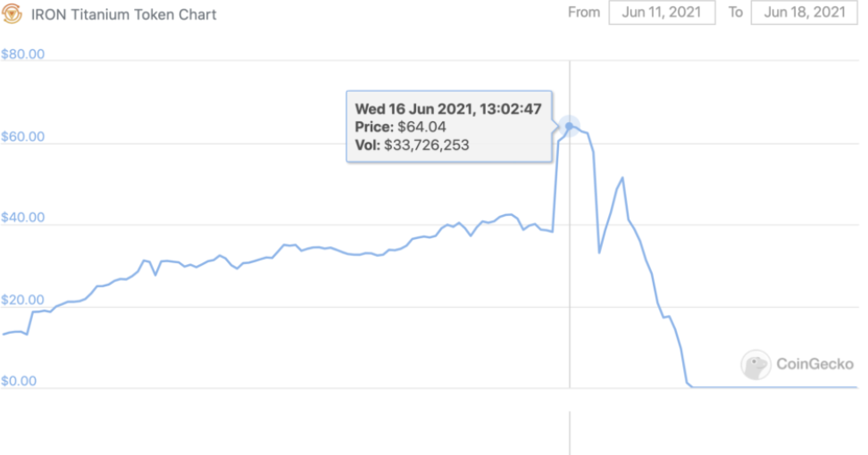Open the From date field Jun 11, 2021
This screenshot has height=455, width=868.
click(x=662, y=12)
